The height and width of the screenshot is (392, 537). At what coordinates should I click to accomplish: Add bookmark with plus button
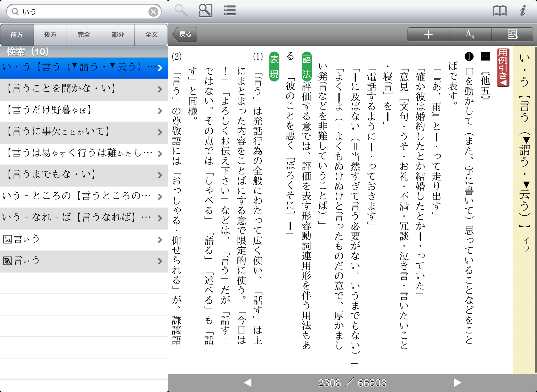point(428,34)
